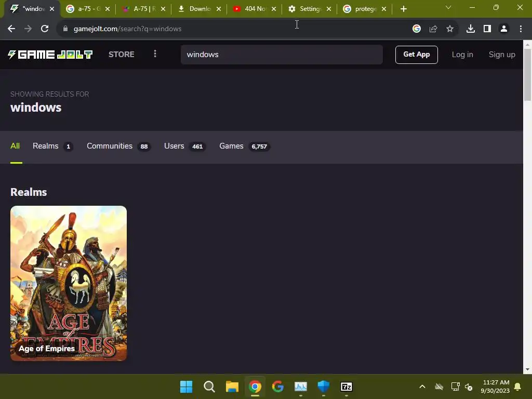Select the All results tab
This screenshot has height=399, width=532.
pos(15,146)
